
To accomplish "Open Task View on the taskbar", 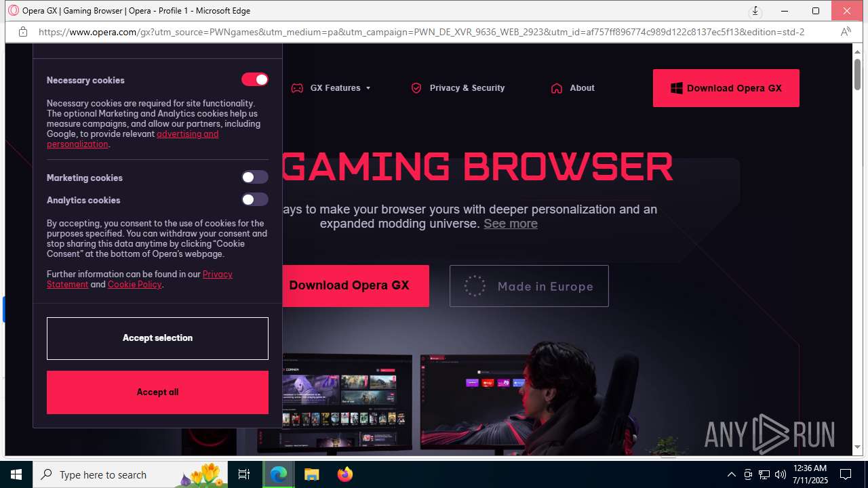I will [244, 474].
